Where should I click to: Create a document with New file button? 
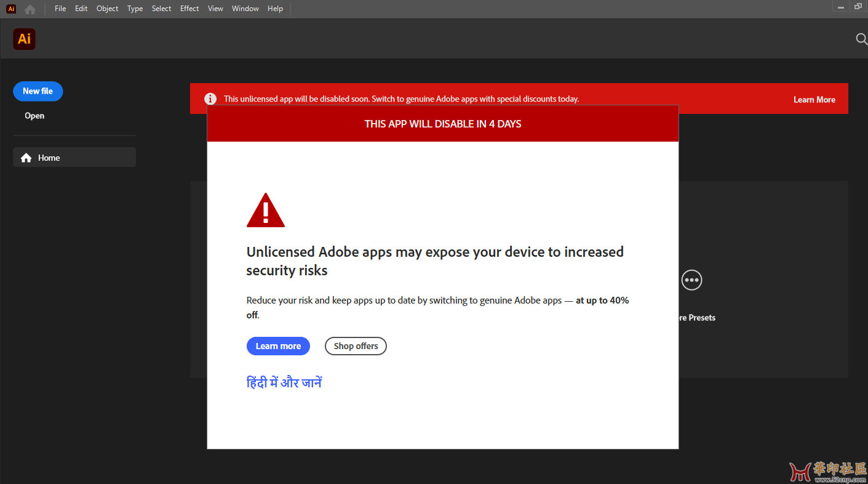(x=38, y=91)
